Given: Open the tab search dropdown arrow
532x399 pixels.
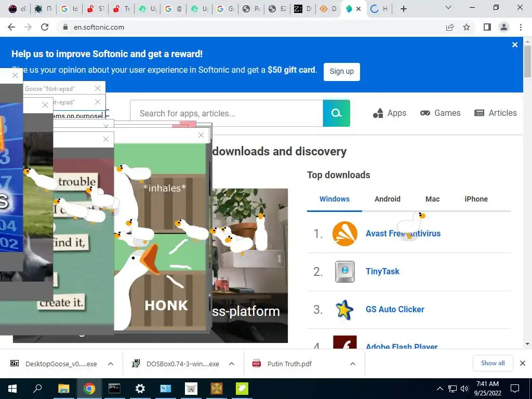Looking at the screenshot, I should (448, 7).
